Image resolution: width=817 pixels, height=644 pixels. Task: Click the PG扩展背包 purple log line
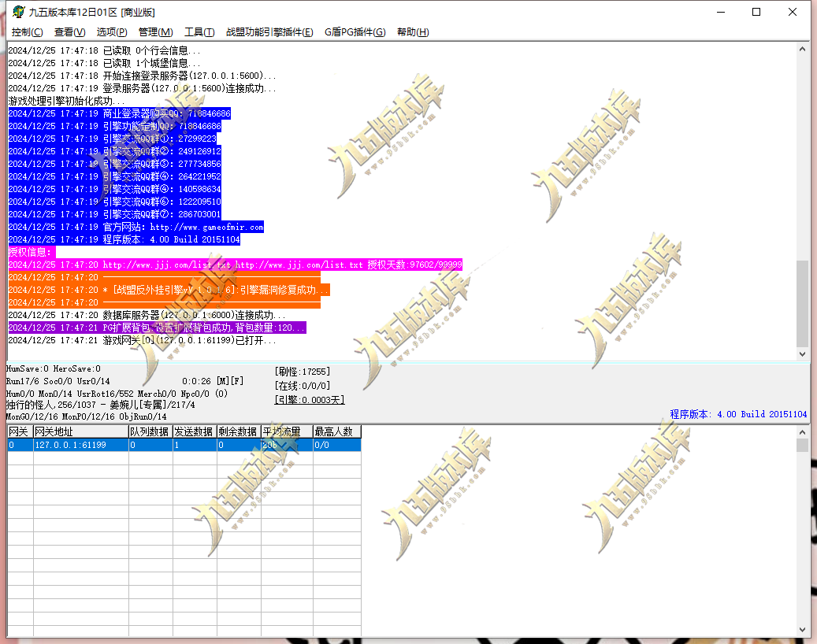point(157,328)
